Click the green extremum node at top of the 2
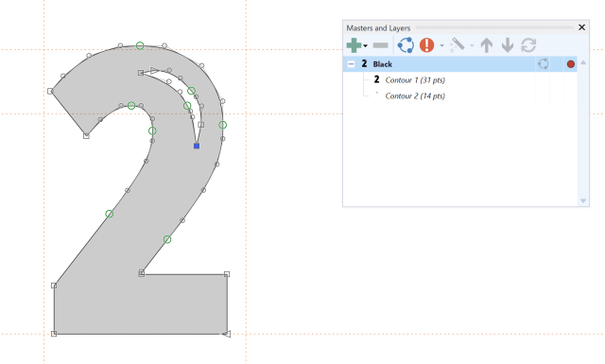 [140, 45]
